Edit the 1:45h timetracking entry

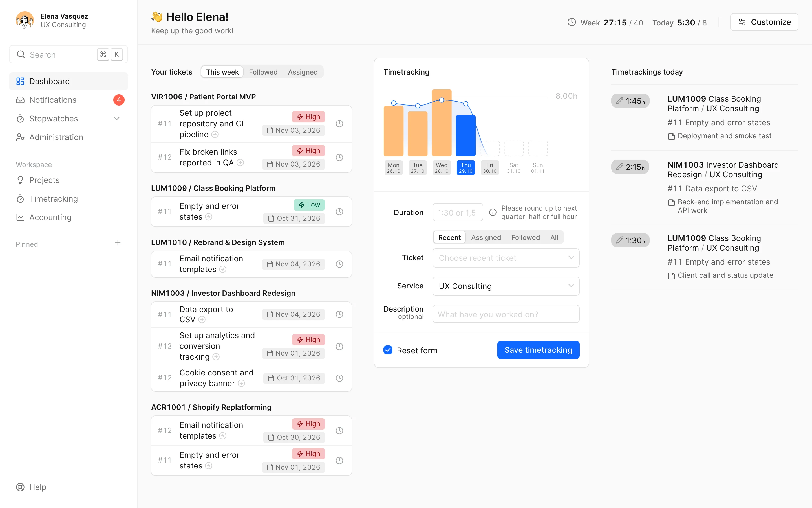pyautogui.click(x=630, y=101)
